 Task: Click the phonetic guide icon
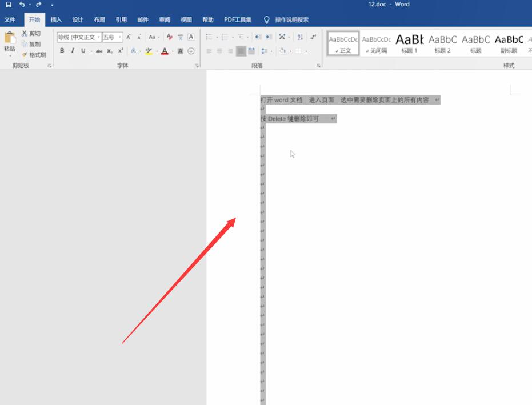[x=180, y=37]
